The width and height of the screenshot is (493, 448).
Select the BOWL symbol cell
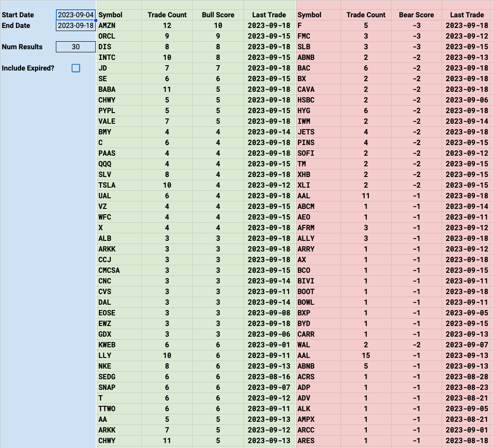318,303
